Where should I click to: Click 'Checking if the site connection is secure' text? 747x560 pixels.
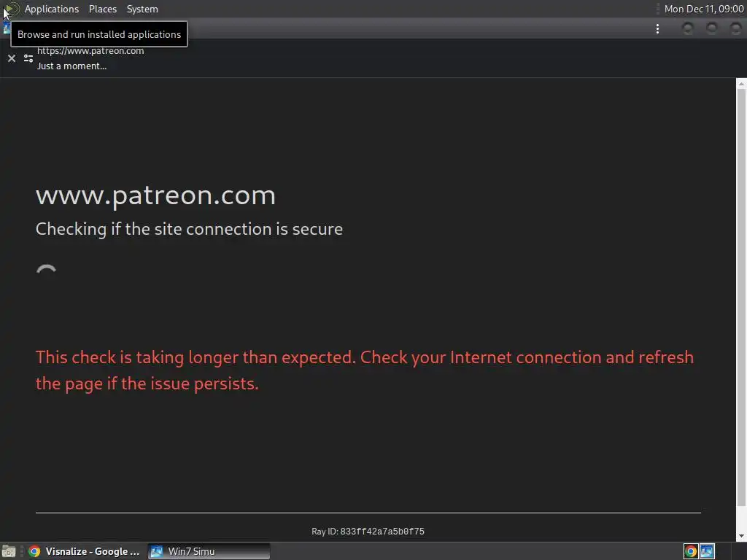pyautogui.click(x=189, y=229)
